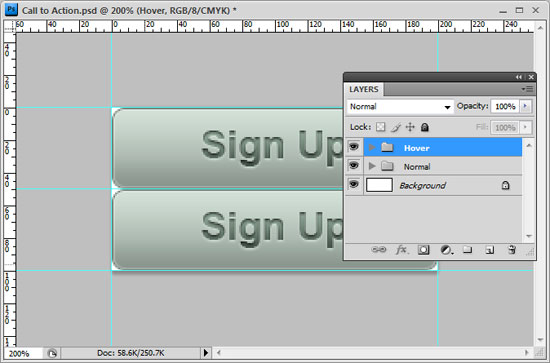The width and height of the screenshot is (550, 363).
Task: Collapse the Layers panel to icons
Action: (x=518, y=77)
